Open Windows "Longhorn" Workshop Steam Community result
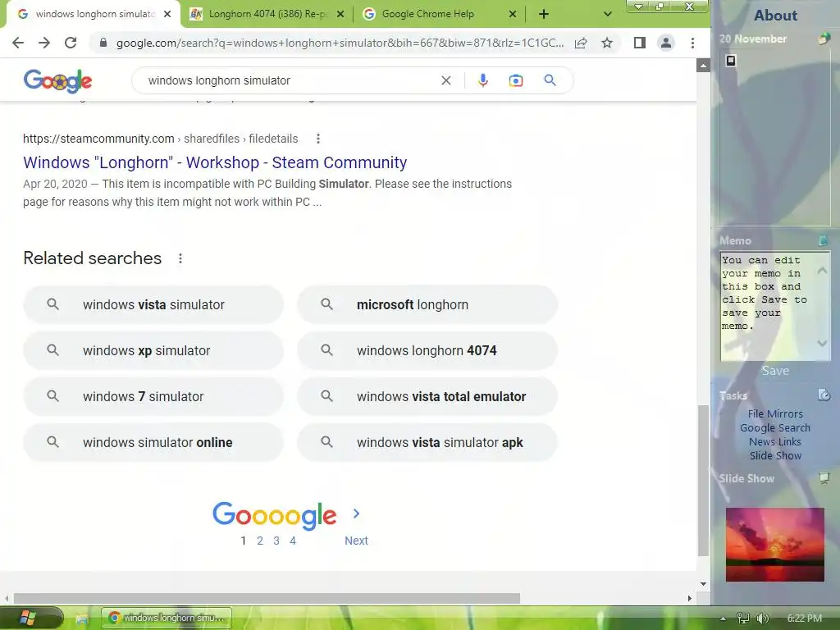The height and width of the screenshot is (630, 840). coord(215,162)
